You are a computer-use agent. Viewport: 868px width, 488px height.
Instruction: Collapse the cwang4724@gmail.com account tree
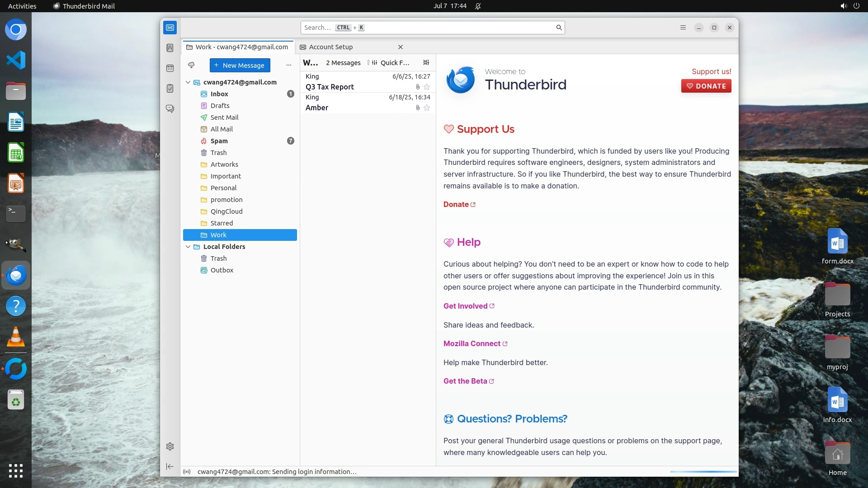[188, 82]
